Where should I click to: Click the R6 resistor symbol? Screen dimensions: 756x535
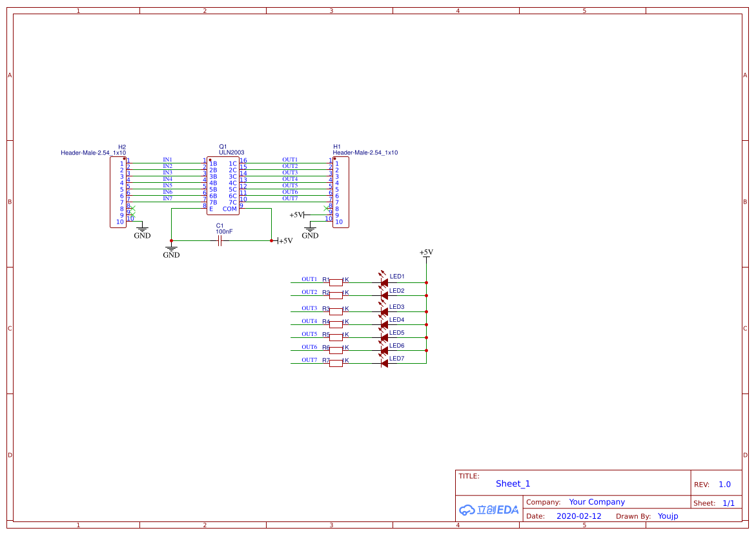pos(336,350)
